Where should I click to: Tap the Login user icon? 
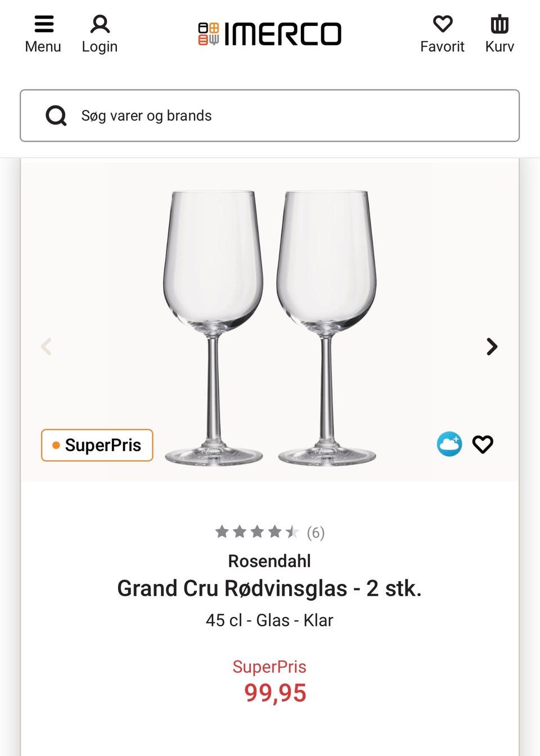100,25
